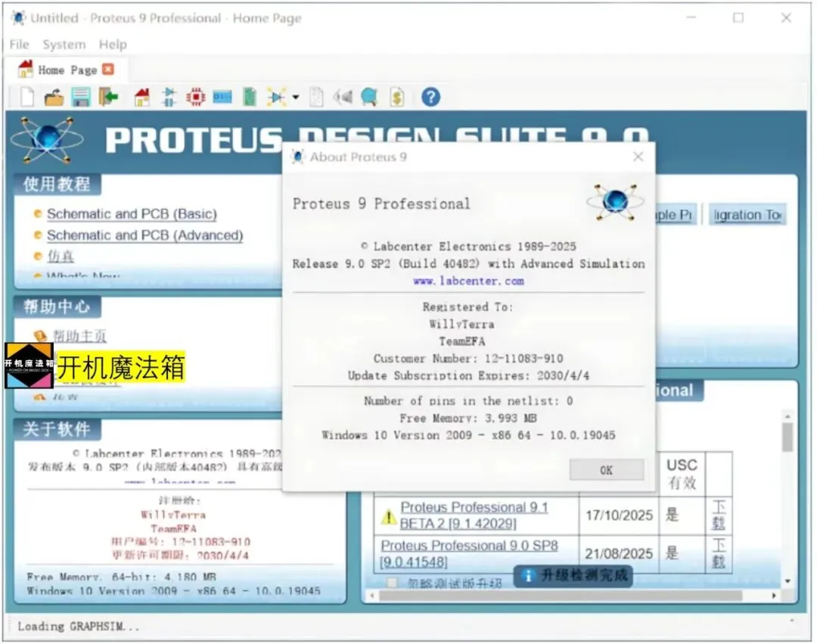Close the About Proteus 9 dialog

(x=638, y=157)
